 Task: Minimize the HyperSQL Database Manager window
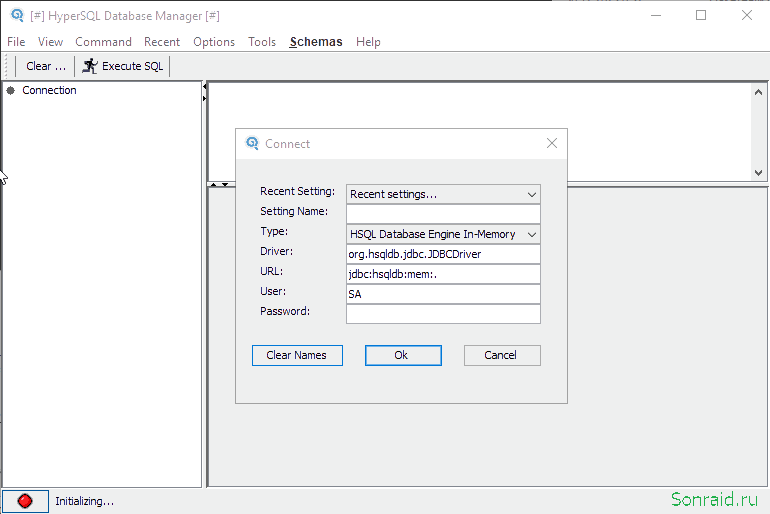click(x=656, y=15)
